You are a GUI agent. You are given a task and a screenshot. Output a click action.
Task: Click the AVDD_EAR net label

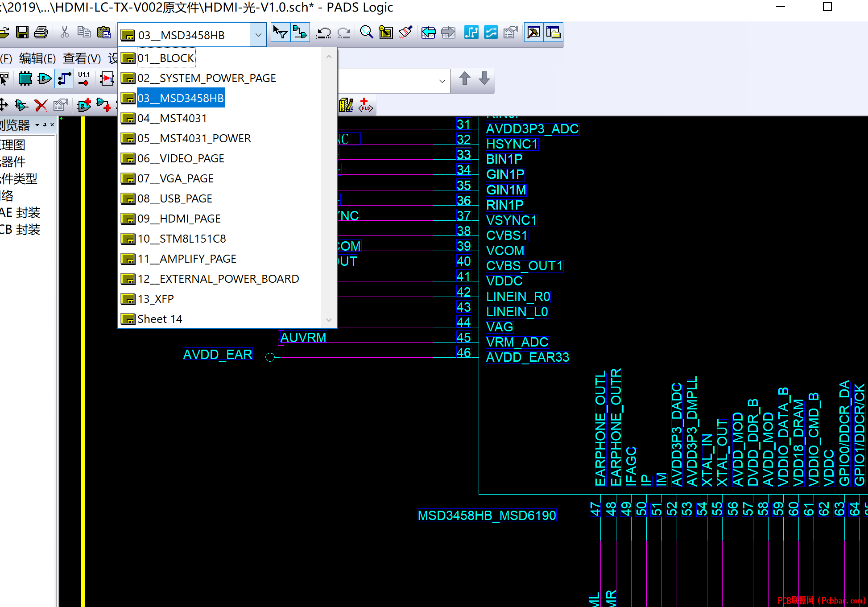(218, 355)
